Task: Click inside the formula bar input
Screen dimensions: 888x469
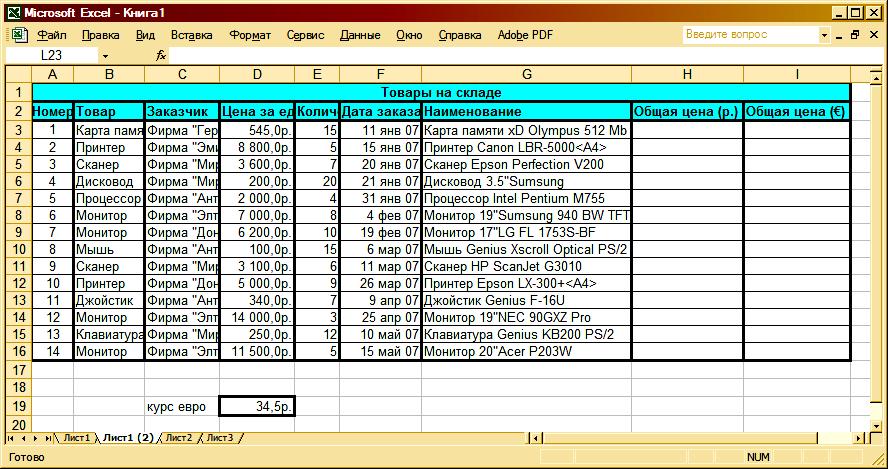Action: coord(526,56)
